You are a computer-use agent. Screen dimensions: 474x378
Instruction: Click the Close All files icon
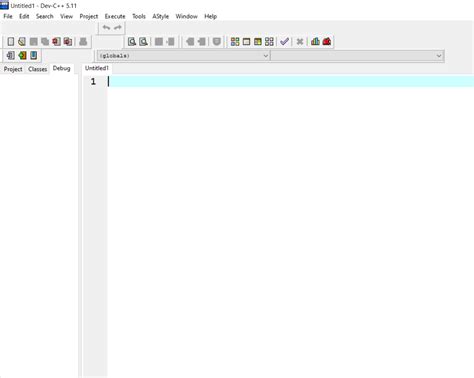click(68, 42)
